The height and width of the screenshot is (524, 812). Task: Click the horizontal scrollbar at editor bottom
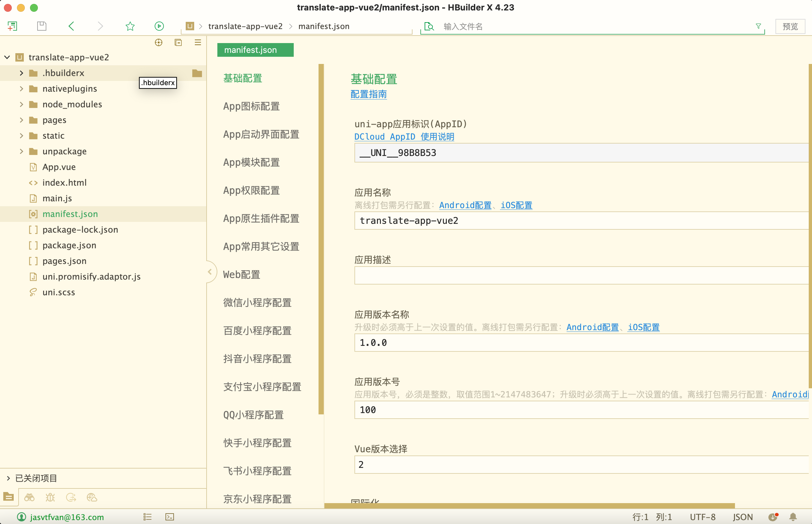(x=530, y=506)
